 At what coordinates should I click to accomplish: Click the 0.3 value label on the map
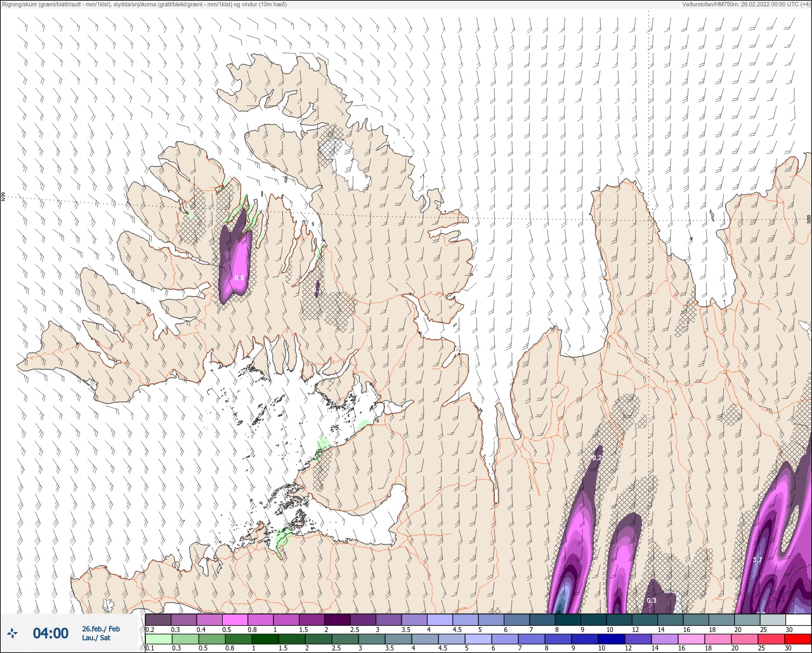[x=652, y=600]
